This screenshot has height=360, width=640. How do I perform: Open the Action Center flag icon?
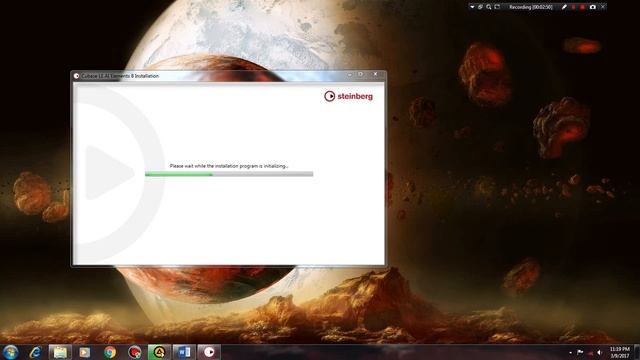click(x=580, y=352)
